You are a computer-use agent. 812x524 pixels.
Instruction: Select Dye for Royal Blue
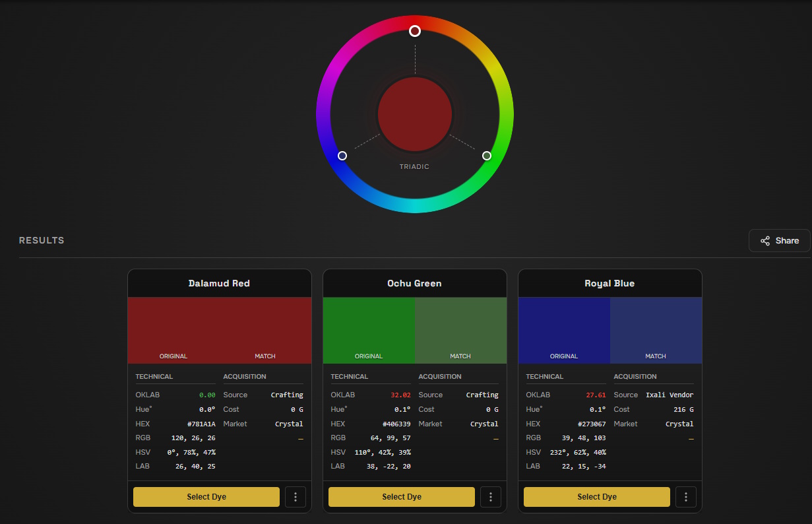click(597, 497)
